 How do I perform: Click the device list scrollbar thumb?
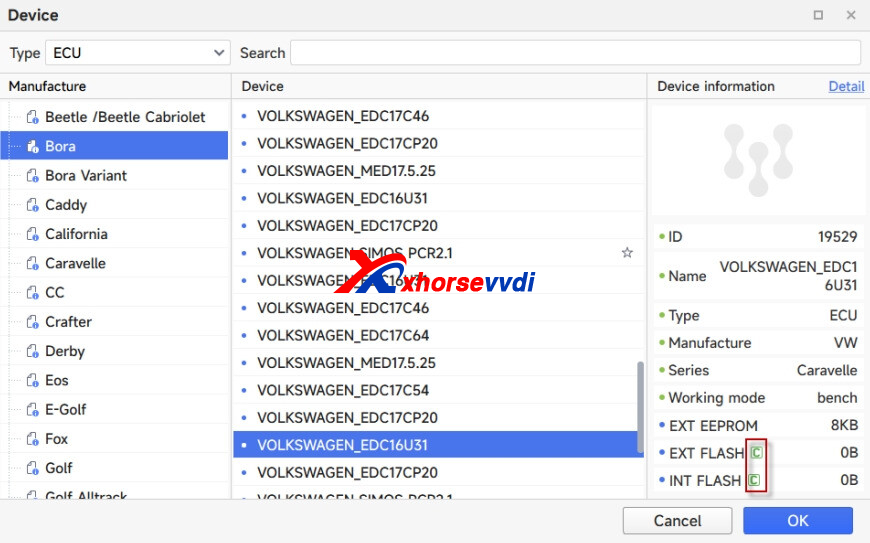(640, 407)
